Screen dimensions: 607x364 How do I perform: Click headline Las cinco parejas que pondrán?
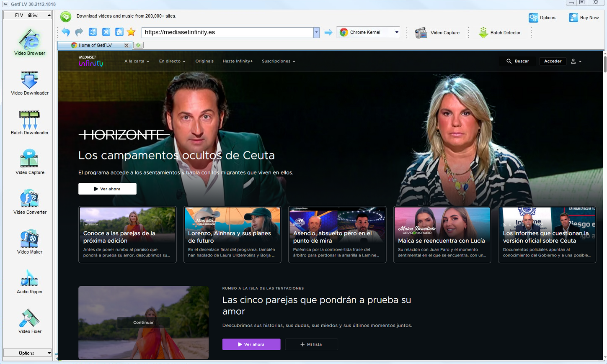(317, 305)
